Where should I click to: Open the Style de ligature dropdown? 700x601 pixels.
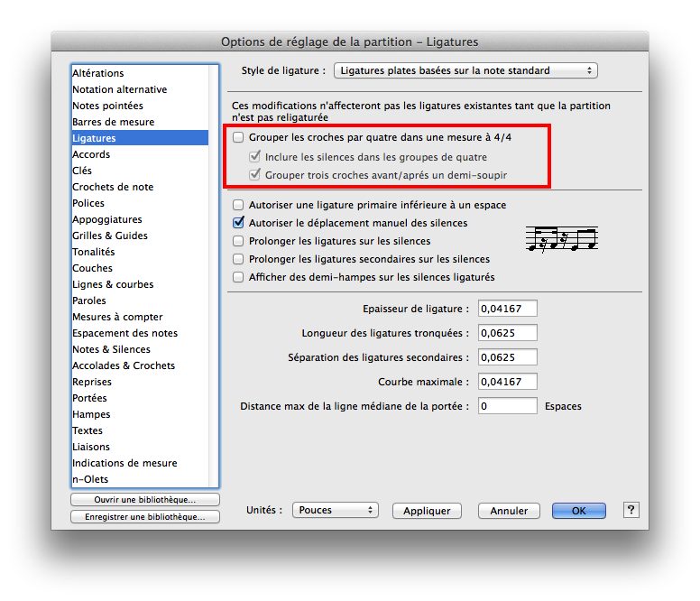(465, 70)
